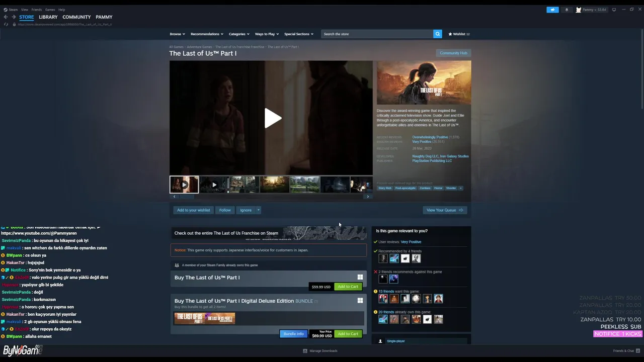Screen dimensions: 644x362
Task: Expand the Browse dropdown
Action: pos(177,34)
